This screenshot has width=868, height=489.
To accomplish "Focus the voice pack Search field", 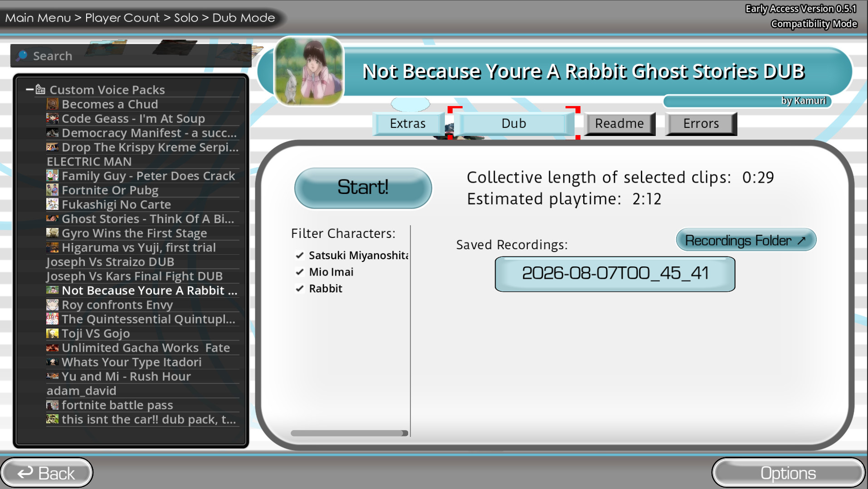I will pos(131,56).
